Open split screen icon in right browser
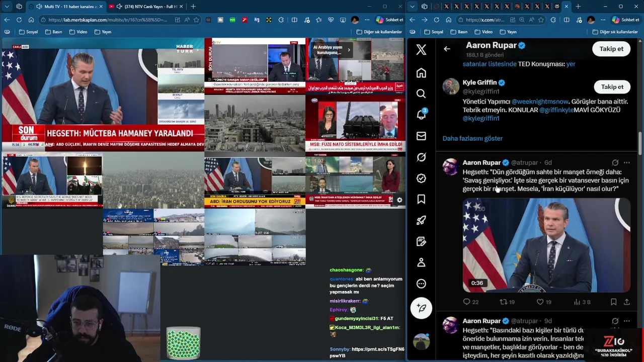The image size is (644, 362). (567, 20)
